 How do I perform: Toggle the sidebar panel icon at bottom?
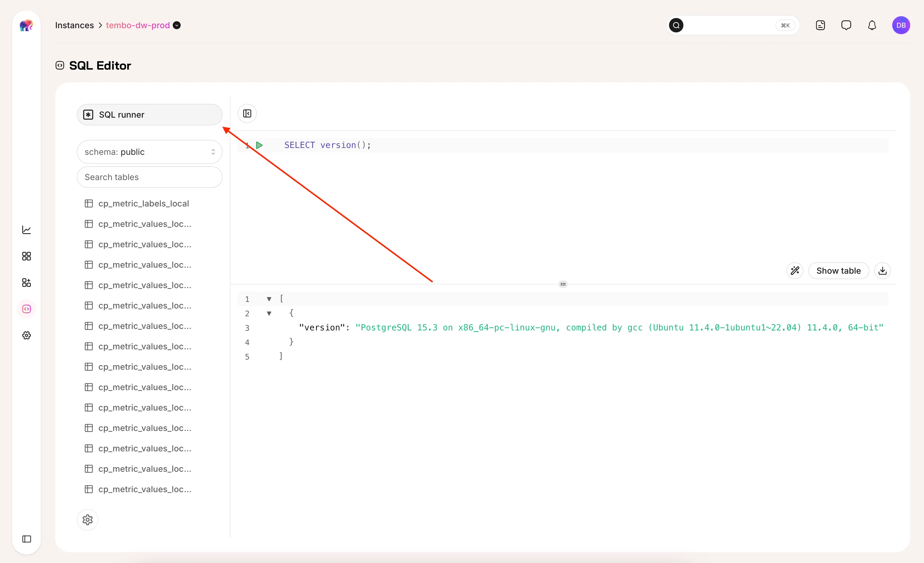26,539
